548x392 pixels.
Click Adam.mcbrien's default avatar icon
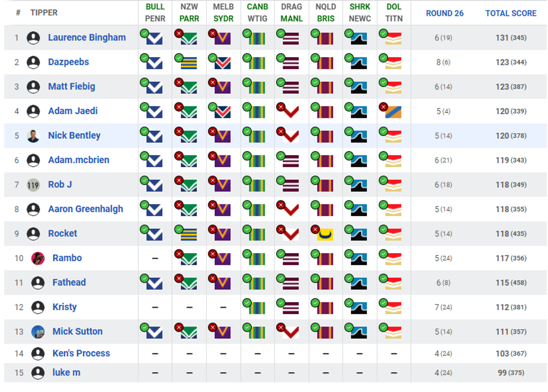point(33,160)
